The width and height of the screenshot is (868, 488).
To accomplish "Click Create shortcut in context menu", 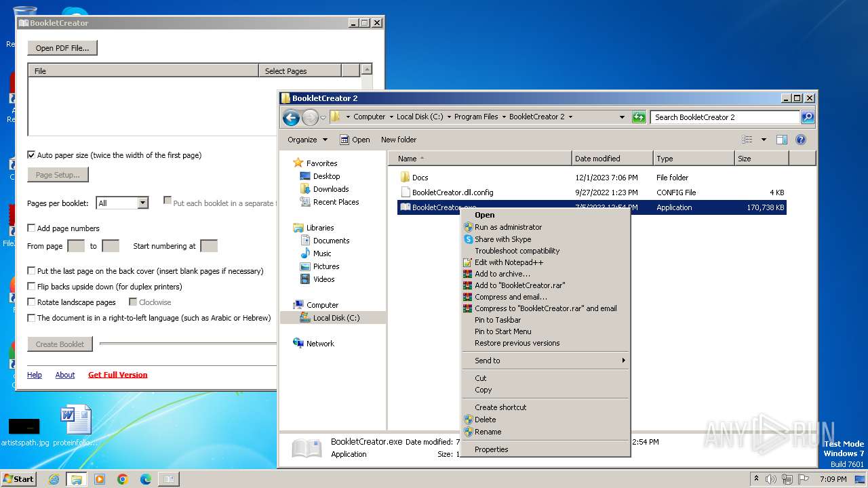I will coord(545,407).
